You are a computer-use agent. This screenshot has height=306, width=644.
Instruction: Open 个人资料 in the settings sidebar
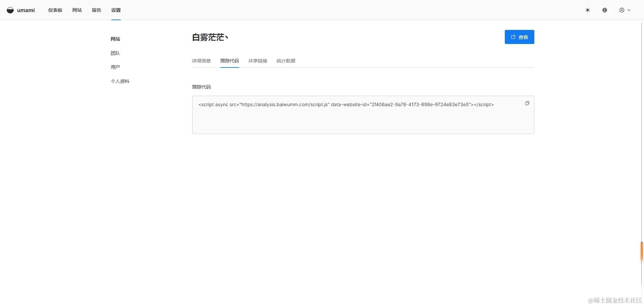pyautogui.click(x=120, y=81)
